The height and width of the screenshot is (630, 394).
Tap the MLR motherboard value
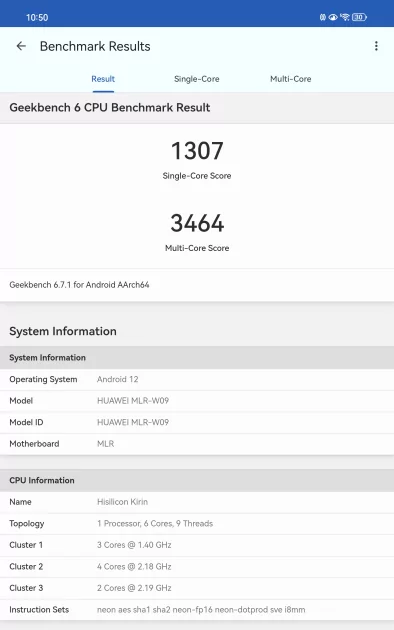(106, 444)
